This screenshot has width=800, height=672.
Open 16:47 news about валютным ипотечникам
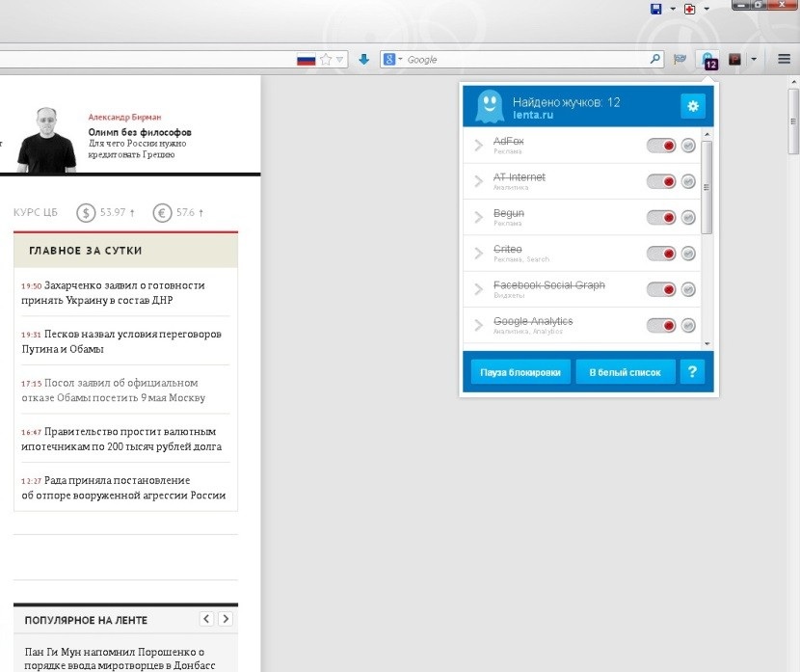point(121,439)
